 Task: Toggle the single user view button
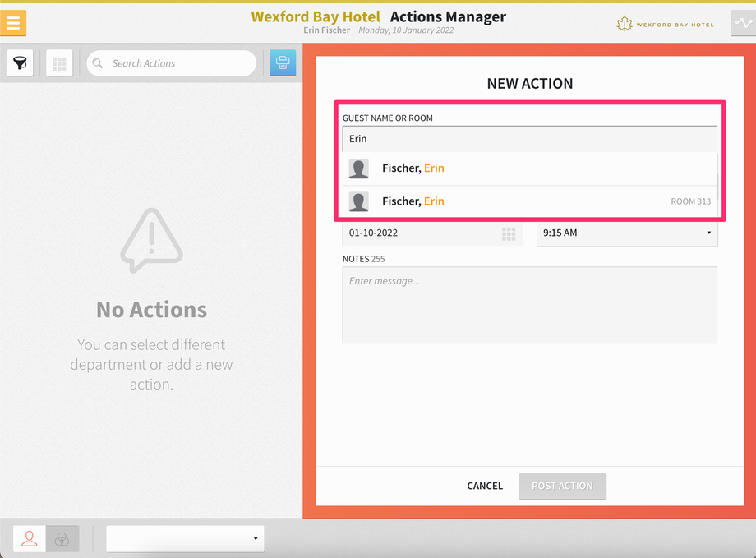[x=30, y=538]
